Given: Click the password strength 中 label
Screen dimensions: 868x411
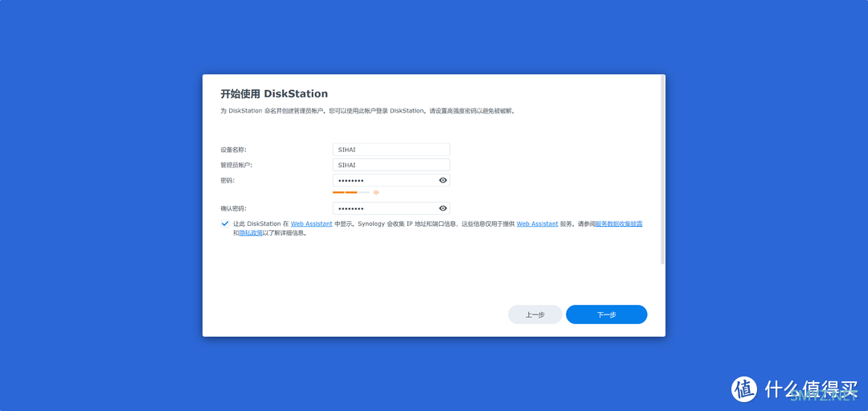Looking at the screenshot, I should [376, 192].
